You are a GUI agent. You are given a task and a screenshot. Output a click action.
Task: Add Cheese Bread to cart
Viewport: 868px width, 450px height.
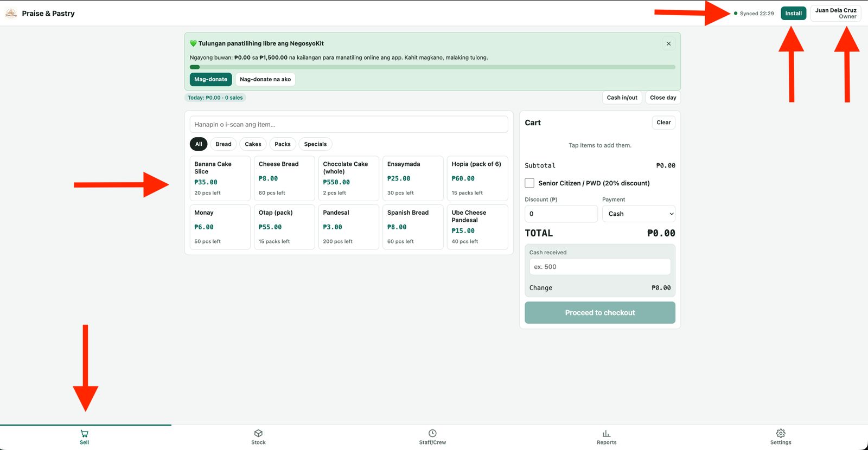tap(284, 178)
